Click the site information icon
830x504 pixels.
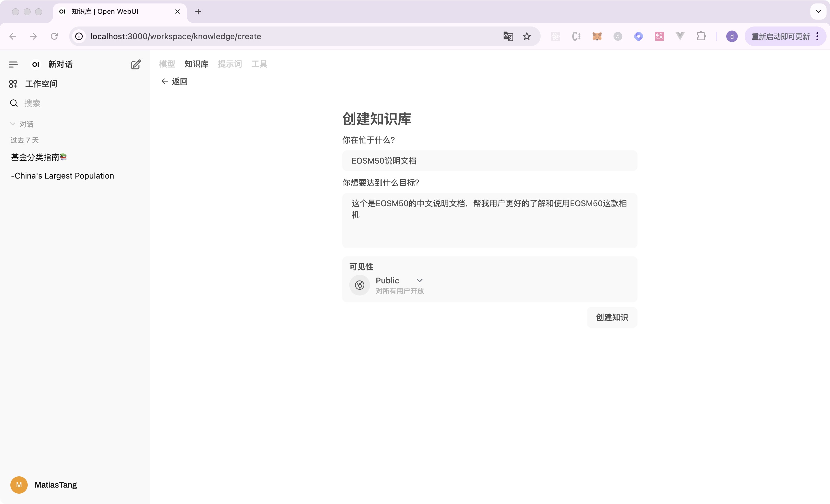tap(79, 36)
